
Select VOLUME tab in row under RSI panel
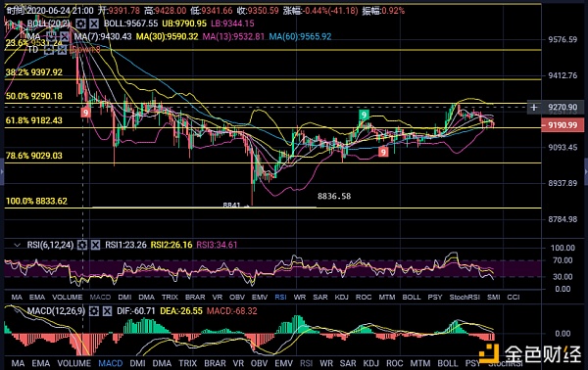coord(67,297)
